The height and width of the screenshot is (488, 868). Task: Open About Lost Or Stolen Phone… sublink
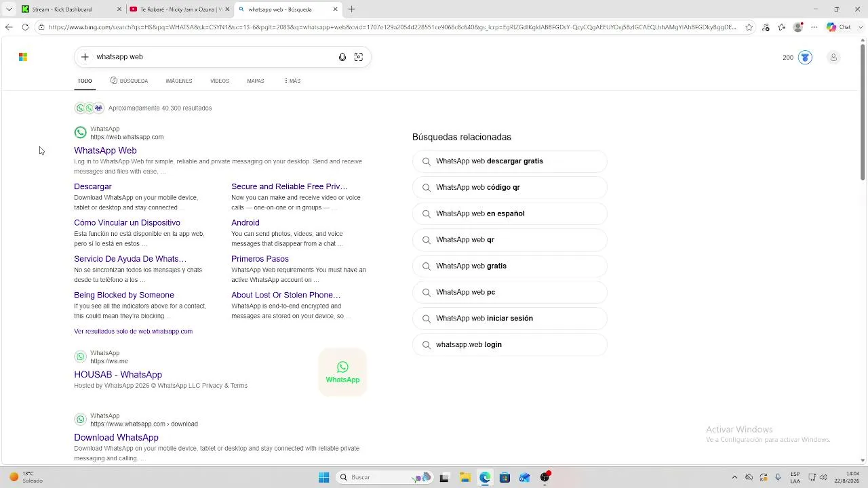(286, 295)
